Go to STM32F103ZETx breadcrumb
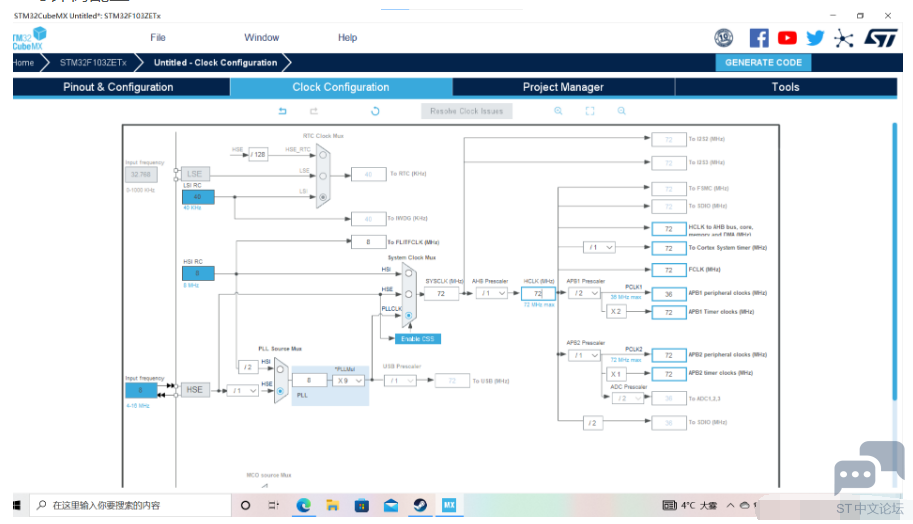Screen dimensions: 913x524 click(93, 62)
